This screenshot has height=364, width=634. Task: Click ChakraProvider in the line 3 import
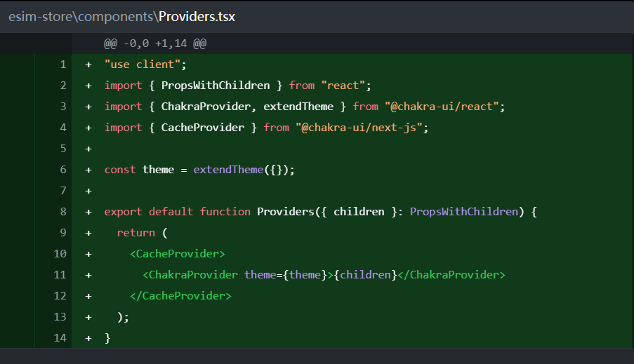click(206, 107)
